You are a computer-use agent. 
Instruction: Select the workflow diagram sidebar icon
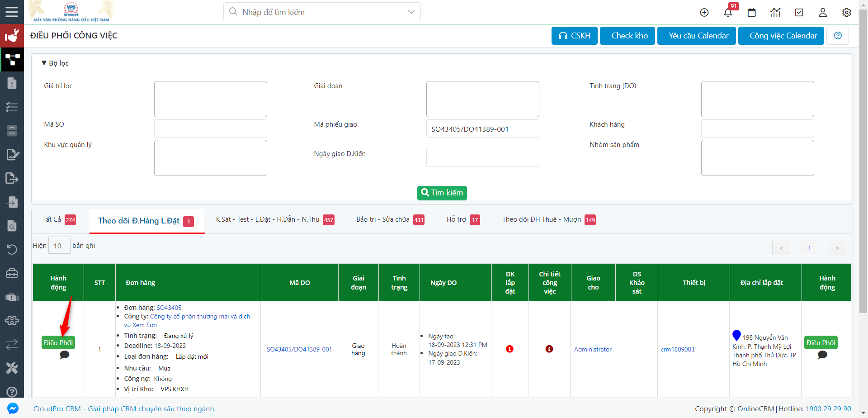click(x=12, y=59)
